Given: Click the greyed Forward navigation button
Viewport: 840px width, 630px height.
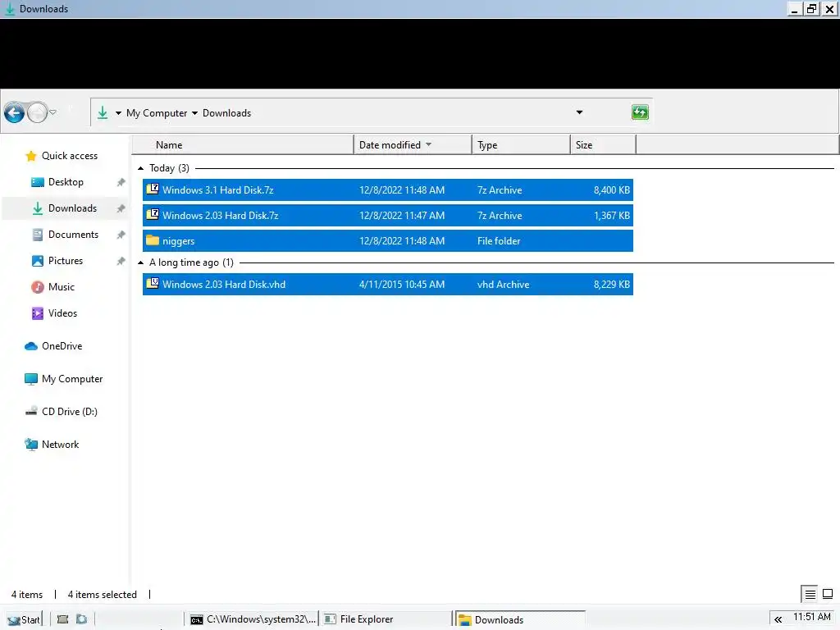Looking at the screenshot, I should [x=37, y=112].
